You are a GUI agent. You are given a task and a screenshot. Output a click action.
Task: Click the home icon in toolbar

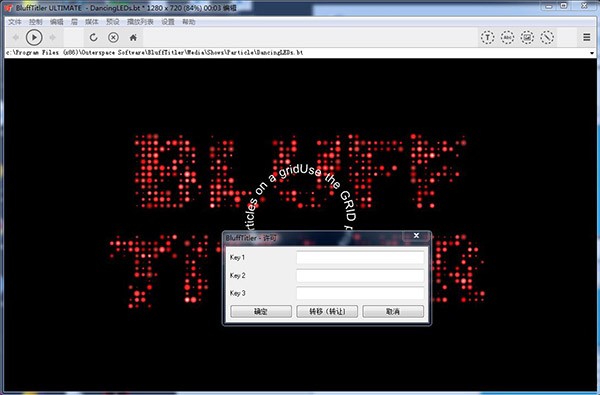(x=133, y=38)
